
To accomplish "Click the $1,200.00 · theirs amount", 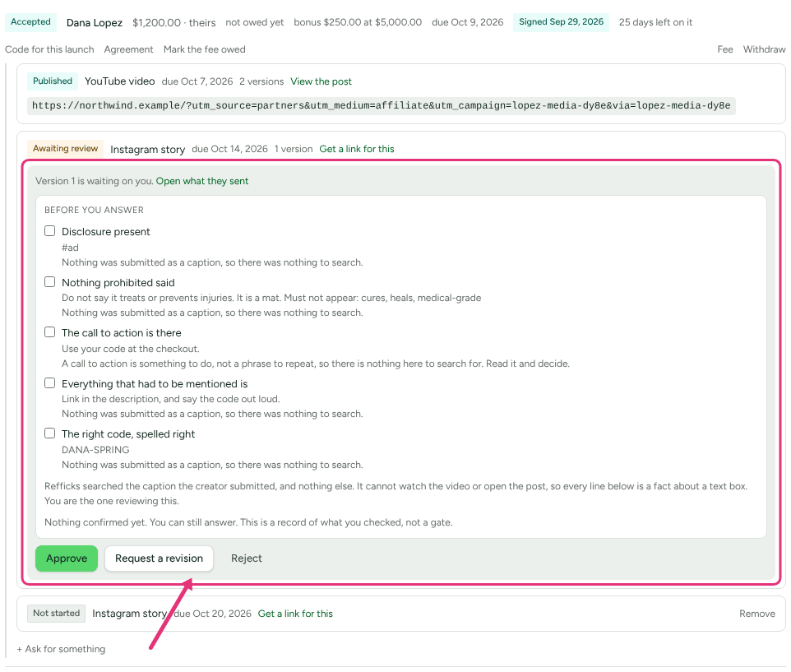I will [174, 23].
